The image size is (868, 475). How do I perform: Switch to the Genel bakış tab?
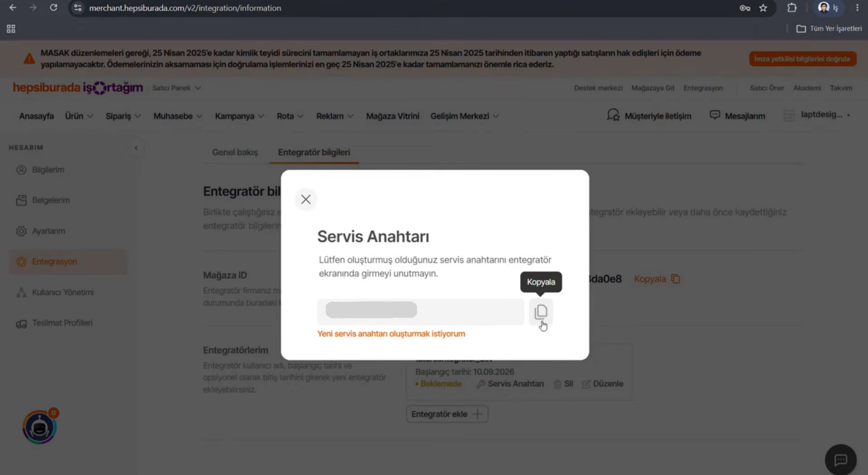pyautogui.click(x=235, y=152)
